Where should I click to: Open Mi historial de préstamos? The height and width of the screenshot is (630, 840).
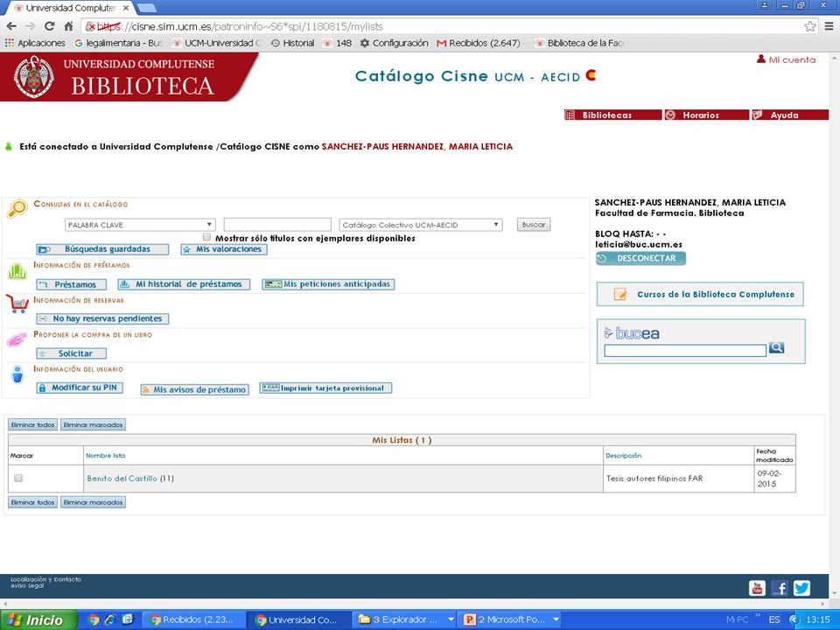[184, 284]
